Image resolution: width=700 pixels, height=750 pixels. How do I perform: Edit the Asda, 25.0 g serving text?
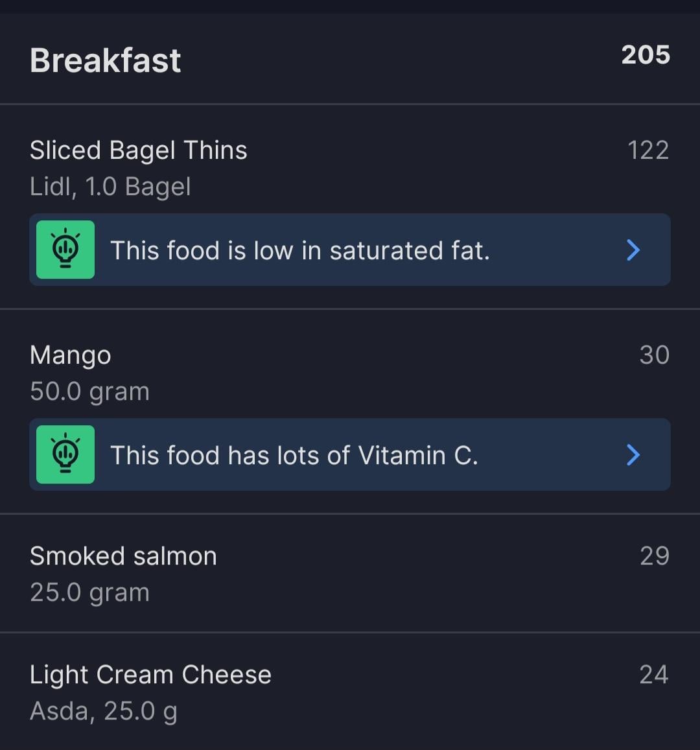tap(103, 710)
